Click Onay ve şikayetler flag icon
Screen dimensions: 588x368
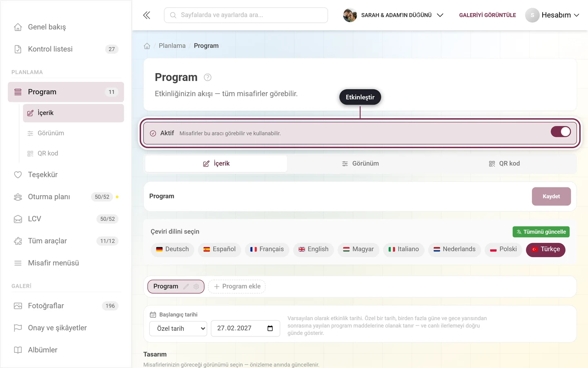pyautogui.click(x=18, y=328)
